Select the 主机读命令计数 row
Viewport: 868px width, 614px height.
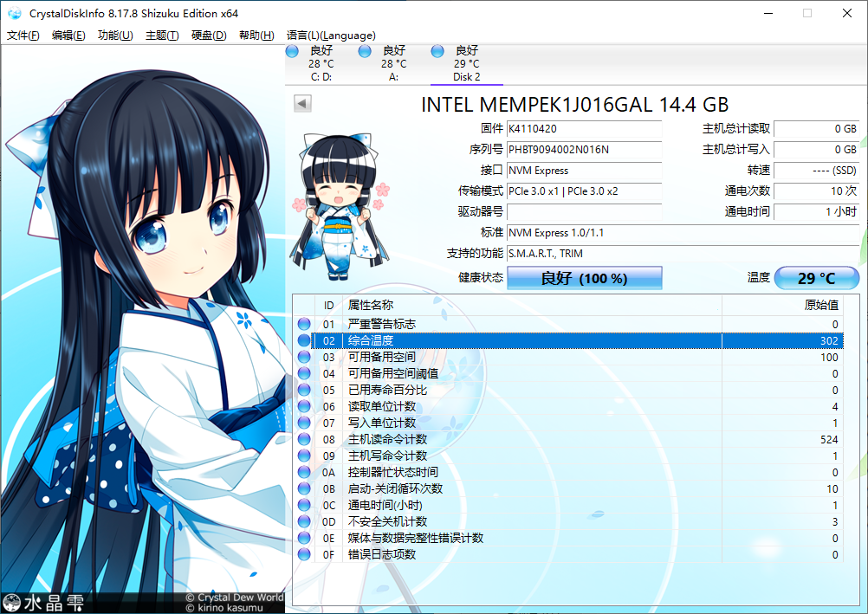point(568,440)
